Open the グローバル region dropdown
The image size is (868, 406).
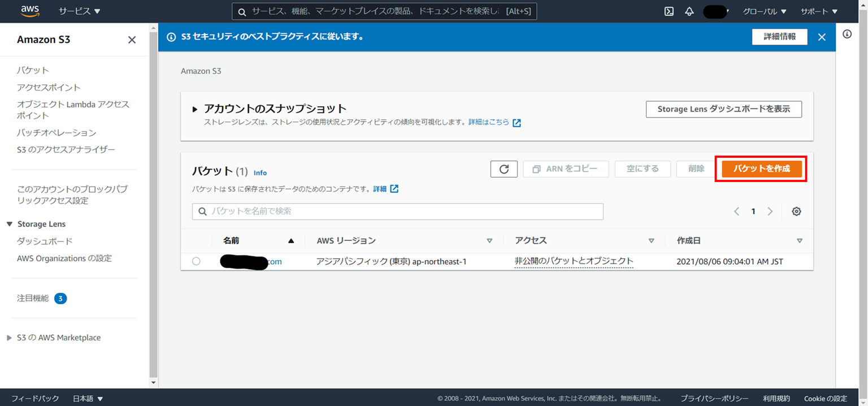[x=764, y=11]
